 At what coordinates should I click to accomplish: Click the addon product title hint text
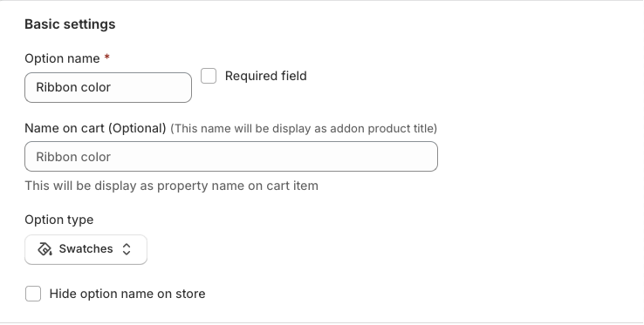click(x=304, y=128)
